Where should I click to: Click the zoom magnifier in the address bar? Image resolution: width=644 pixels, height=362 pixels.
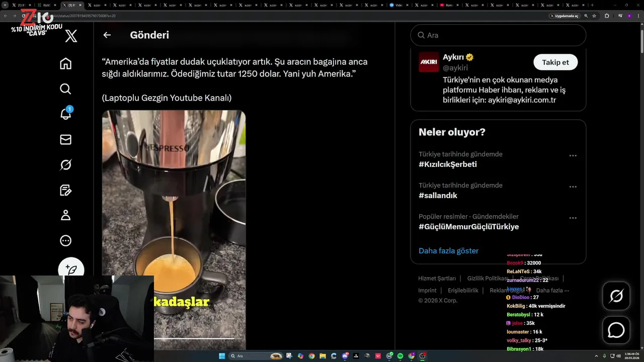(x=586, y=16)
